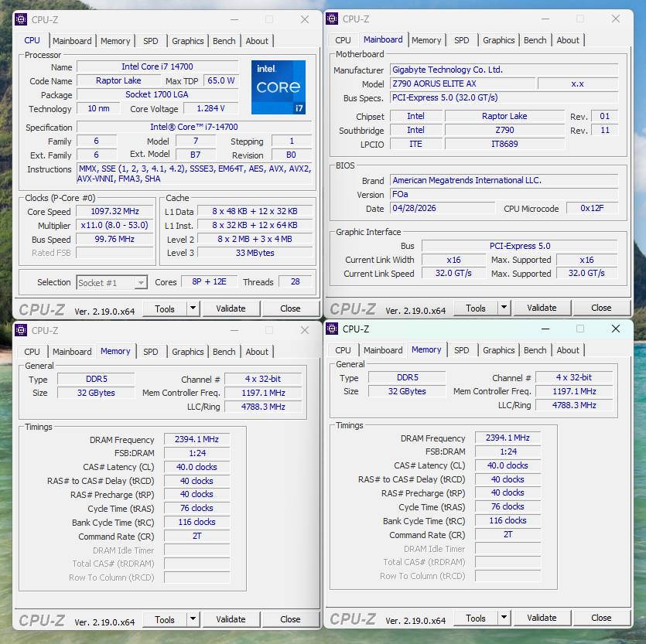
Task: Open the Tools dropdown arrow in the bottom-right Memory window
Action: pos(504,617)
